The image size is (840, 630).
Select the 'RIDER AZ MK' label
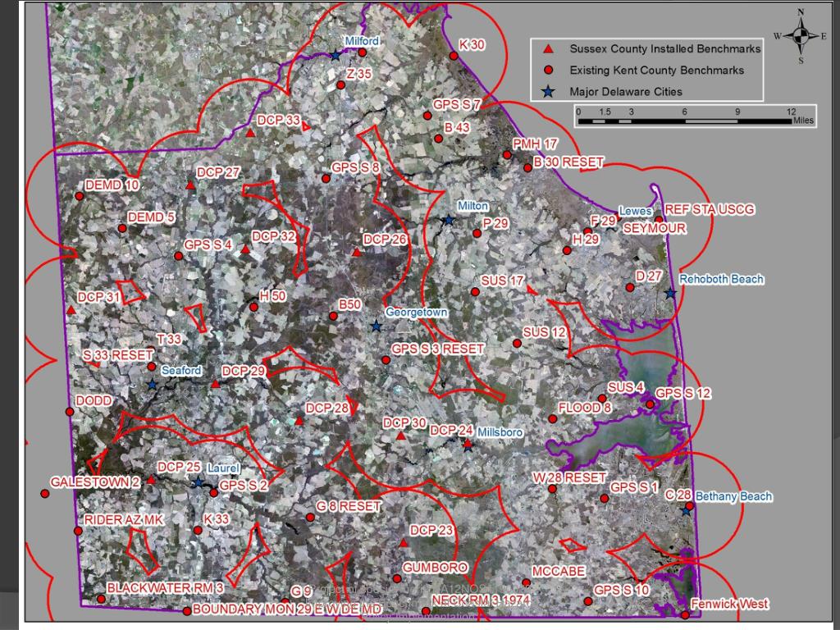tap(124, 519)
